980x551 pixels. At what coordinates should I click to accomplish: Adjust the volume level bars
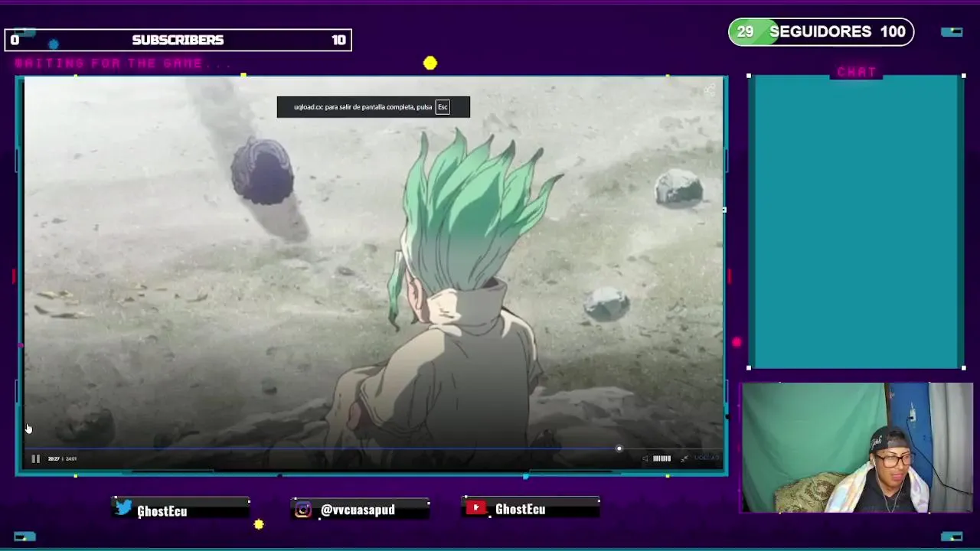pos(661,458)
